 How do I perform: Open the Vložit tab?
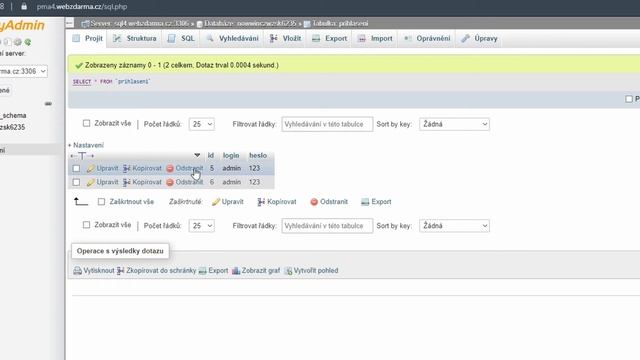pyautogui.click(x=285, y=38)
